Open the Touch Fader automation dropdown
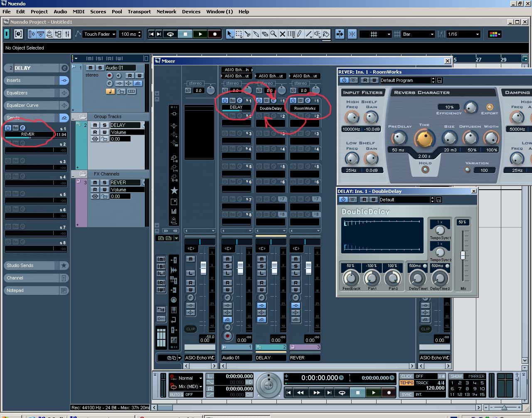 (100, 34)
